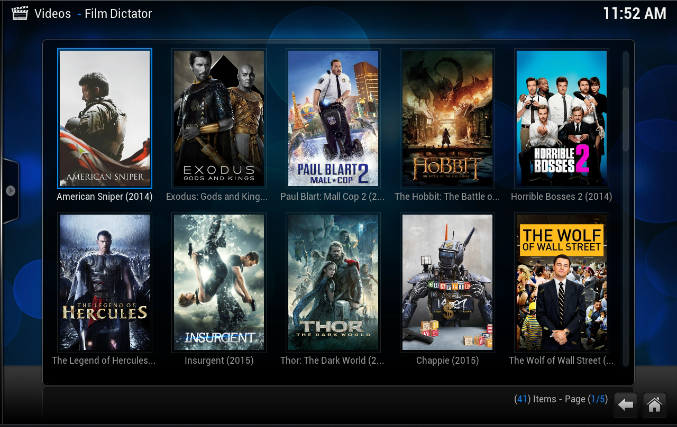Click 'The Legend of Hercules...' title text
The image size is (677, 427).
click(x=104, y=361)
